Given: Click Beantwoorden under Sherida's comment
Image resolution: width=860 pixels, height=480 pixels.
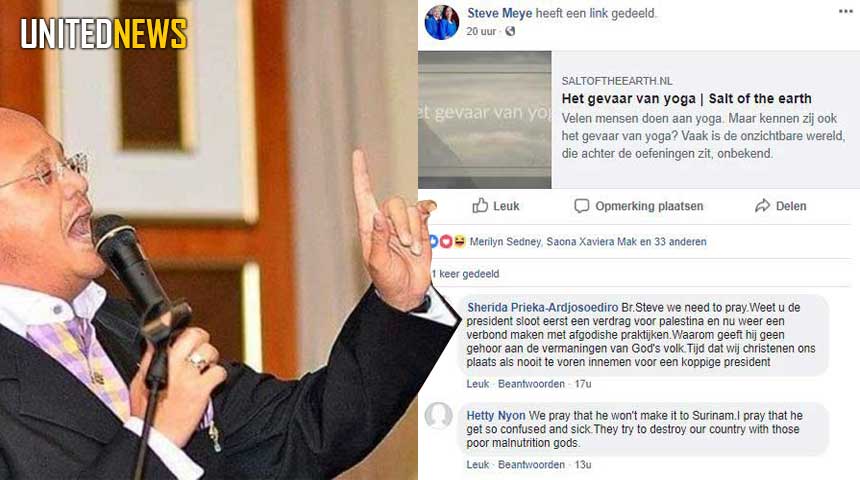Looking at the screenshot, I should click(531, 384).
